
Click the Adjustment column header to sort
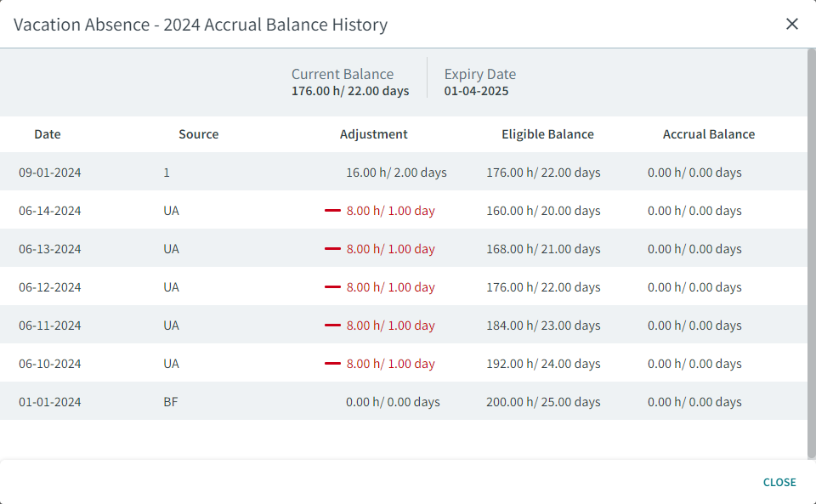click(x=374, y=134)
